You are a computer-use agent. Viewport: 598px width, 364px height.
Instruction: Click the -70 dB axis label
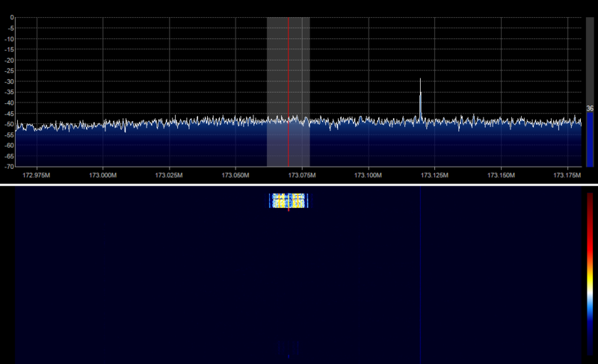click(10, 167)
